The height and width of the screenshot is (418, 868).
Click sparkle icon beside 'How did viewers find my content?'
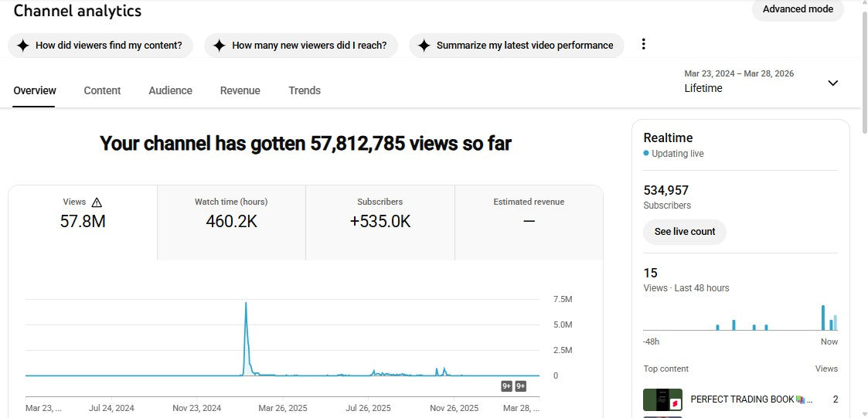(x=22, y=46)
